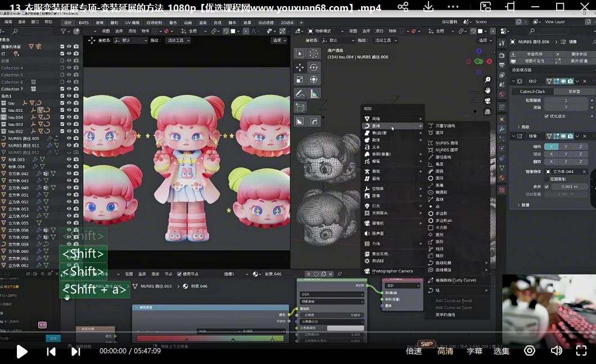Select the Add Cube tool

(x=300, y=107)
